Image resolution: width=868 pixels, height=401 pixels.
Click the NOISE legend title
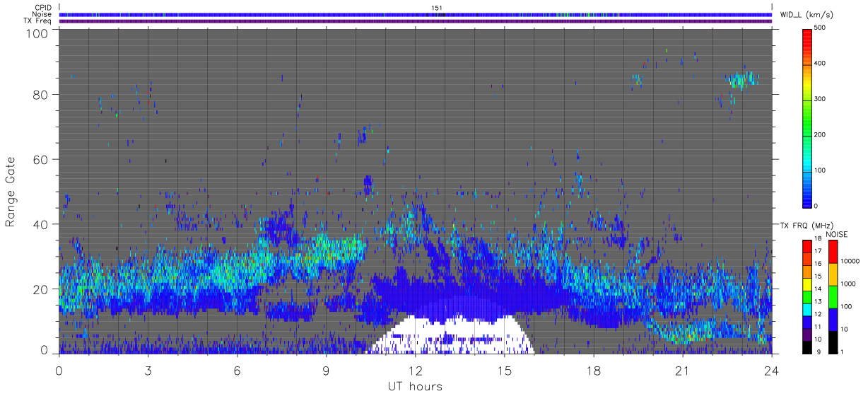click(836, 233)
